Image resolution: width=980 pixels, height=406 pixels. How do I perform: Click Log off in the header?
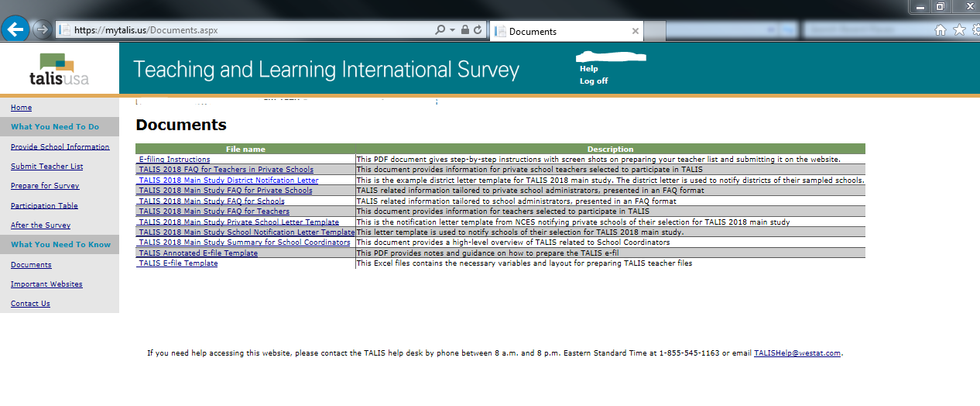pos(594,81)
